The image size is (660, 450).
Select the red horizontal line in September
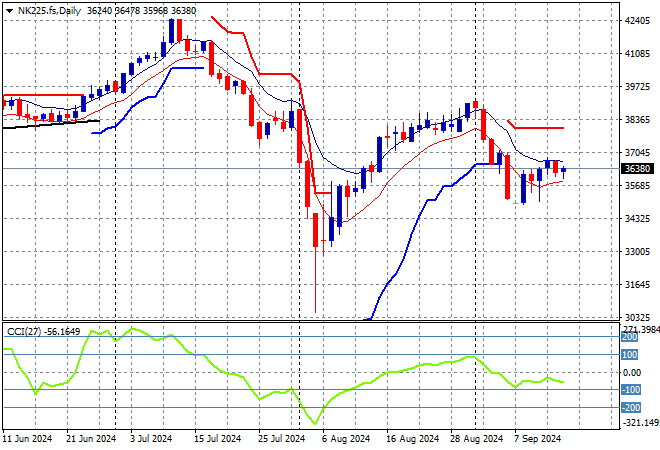coord(540,128)
